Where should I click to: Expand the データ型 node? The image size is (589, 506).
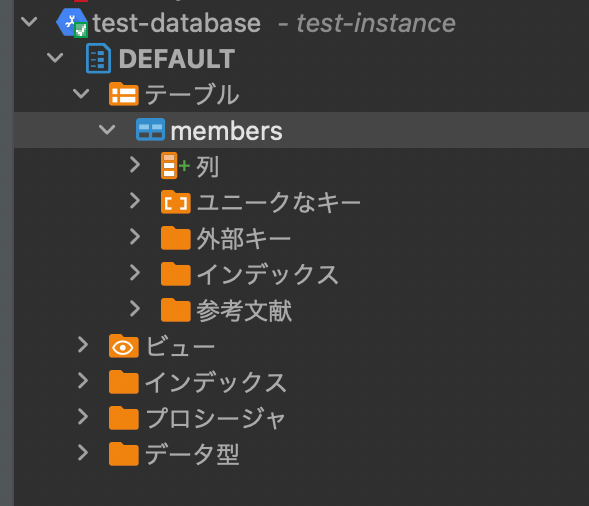pyautogui.click(x=83, y=453)
